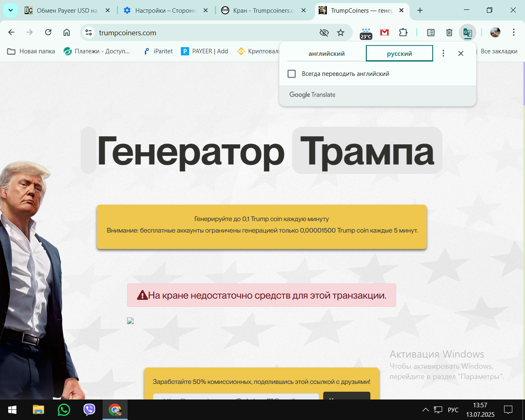Click the forward navigation arrow
The width and height of the screenshot is (525, 420).
click(30, 32)
